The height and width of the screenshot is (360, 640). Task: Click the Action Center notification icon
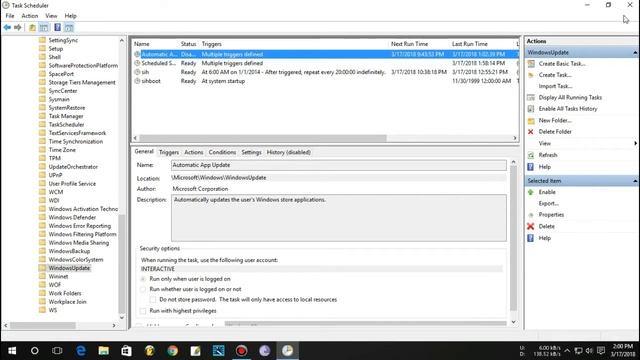tap(601, 351)
